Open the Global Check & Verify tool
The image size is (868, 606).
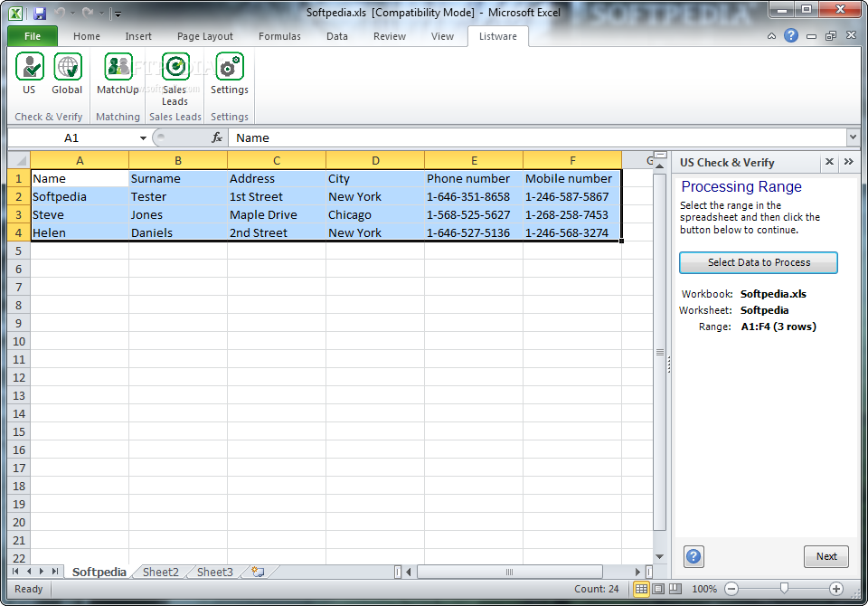67,74
